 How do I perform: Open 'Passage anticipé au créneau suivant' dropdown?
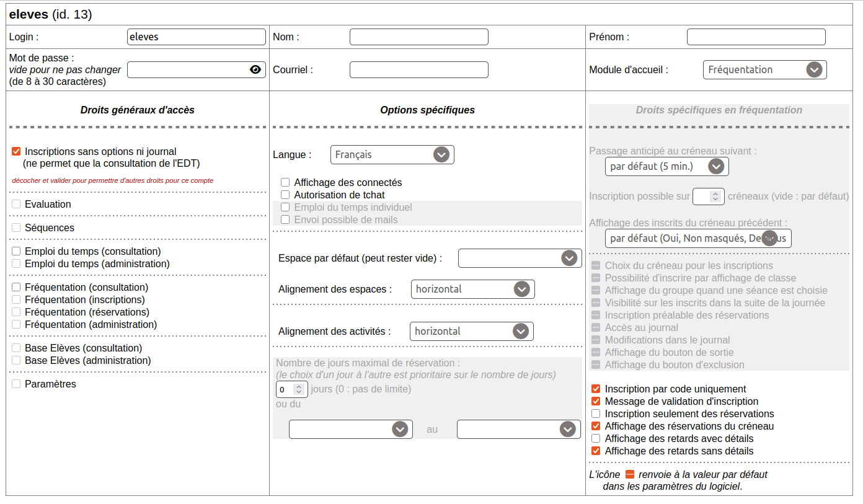click(667, 166)
